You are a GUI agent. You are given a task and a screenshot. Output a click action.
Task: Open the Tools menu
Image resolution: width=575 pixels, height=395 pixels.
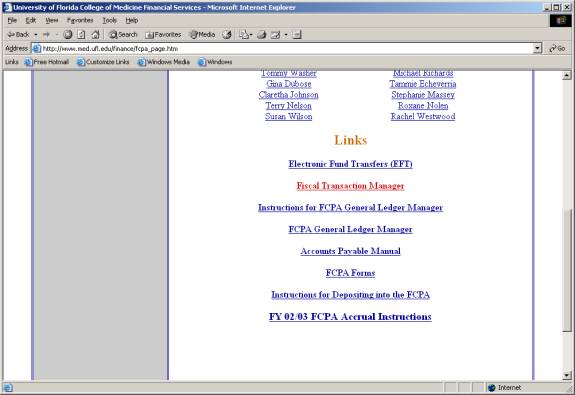(109, 20)
